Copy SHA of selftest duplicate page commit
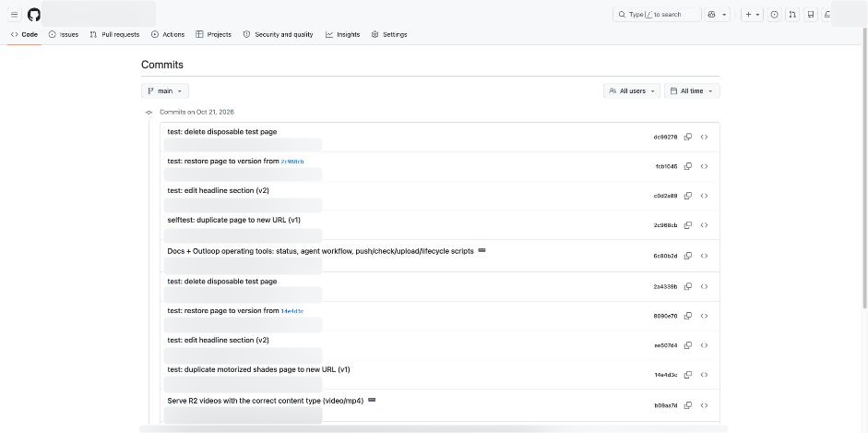Screen dimensions: 868x433 [x=687, y=224]
